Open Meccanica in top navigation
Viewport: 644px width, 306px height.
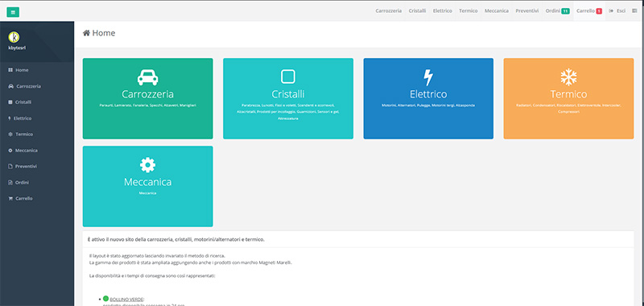(x=497, y=10)
